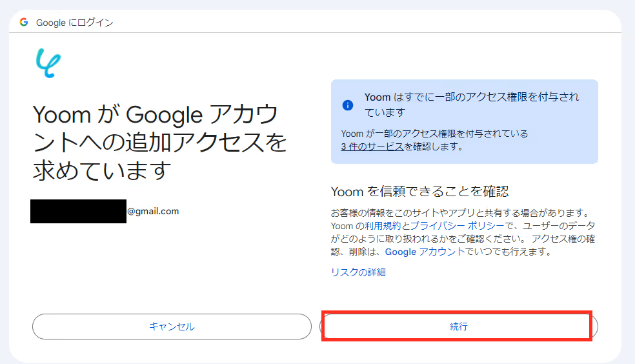This screenshot has width=635, height=364.
Task: Click the Yoom app logo
Action: [x=48, y=63]
